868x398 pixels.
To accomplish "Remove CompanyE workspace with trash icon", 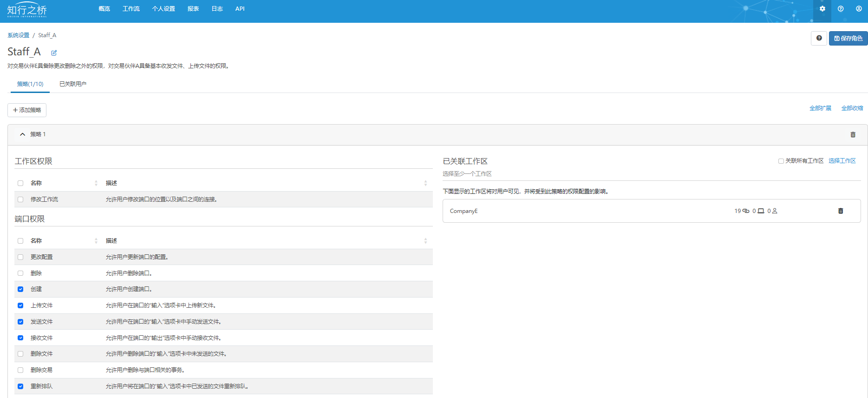I will 840,211.
